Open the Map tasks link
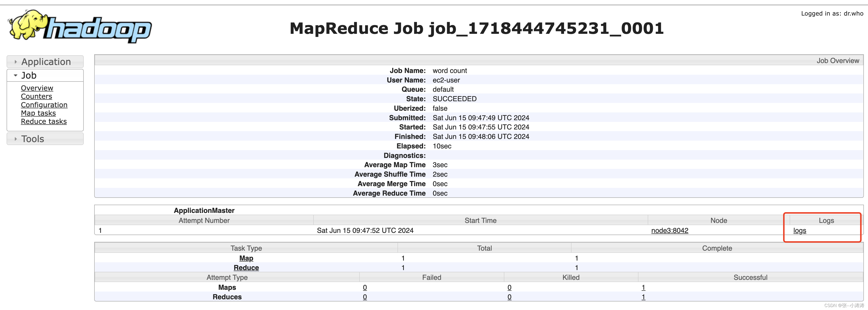Screen dimensions: 868x310 point(38,113)
